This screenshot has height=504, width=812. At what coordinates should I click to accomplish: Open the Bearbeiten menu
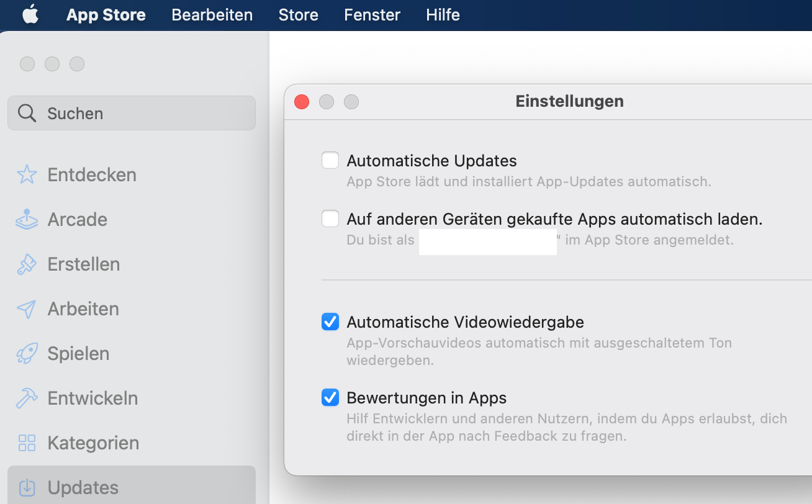click(212, 15)
